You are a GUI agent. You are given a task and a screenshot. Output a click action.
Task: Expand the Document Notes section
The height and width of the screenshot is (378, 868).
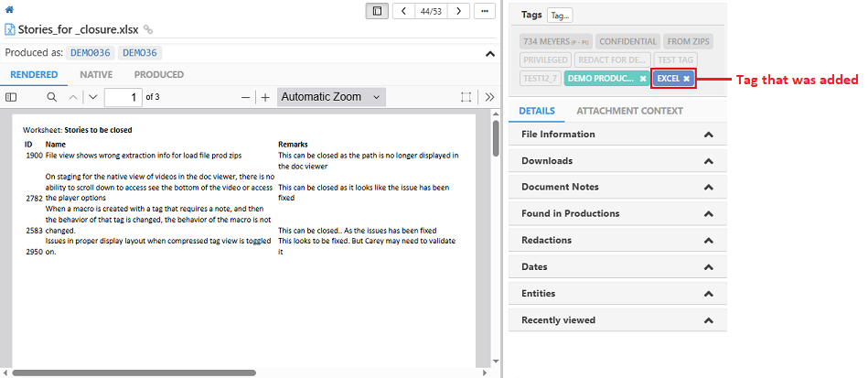pyautogui.click(x=617, y=187)
